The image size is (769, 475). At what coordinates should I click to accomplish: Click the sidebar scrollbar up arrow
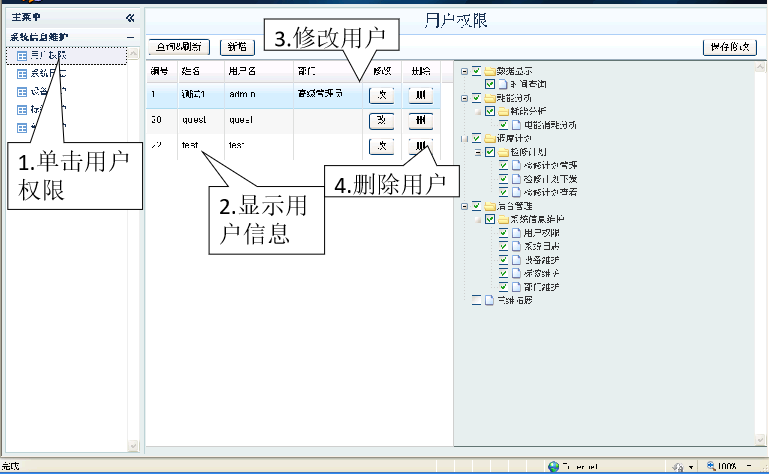tap(133, 53)
